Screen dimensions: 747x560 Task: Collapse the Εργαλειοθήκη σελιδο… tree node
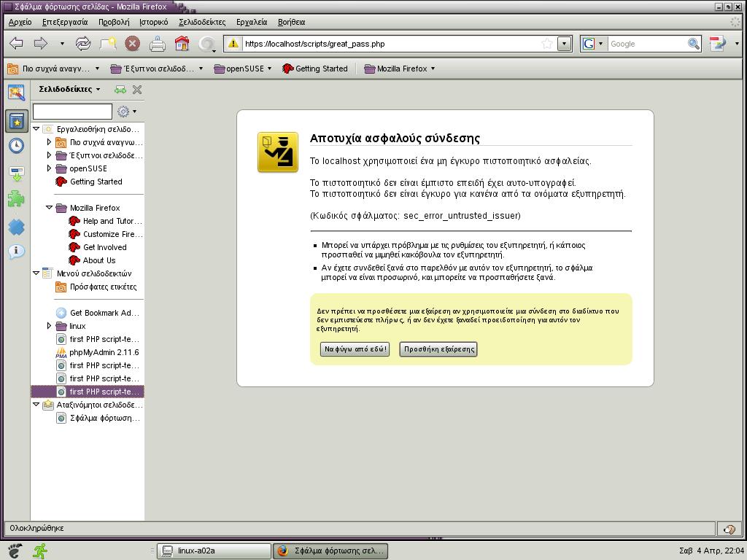click(x=36, y=128)
